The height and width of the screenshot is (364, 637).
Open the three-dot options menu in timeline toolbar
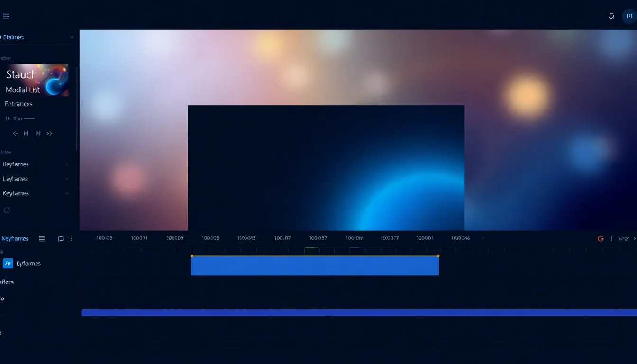pos(72,238)
